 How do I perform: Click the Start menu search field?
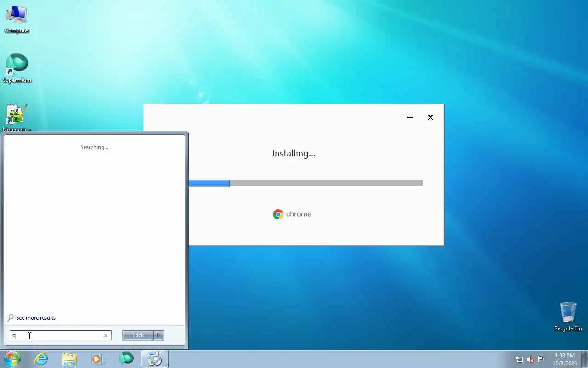(x=60, y=336)
